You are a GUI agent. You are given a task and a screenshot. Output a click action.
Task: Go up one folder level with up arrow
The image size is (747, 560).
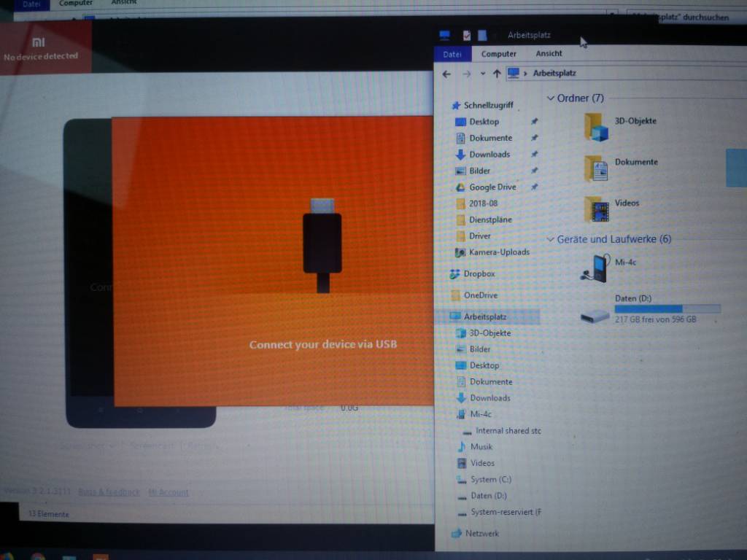[497, 74]
